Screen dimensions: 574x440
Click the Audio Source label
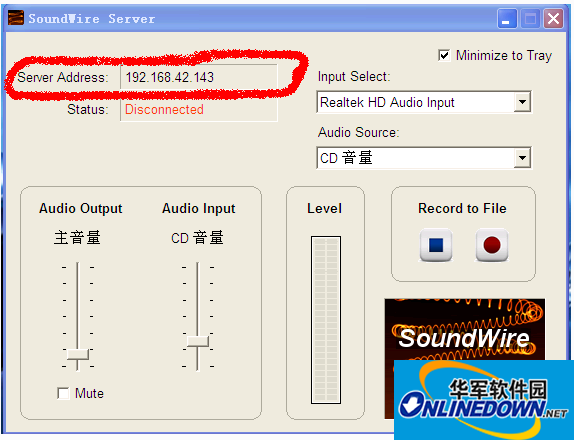[x=358, y=133]
